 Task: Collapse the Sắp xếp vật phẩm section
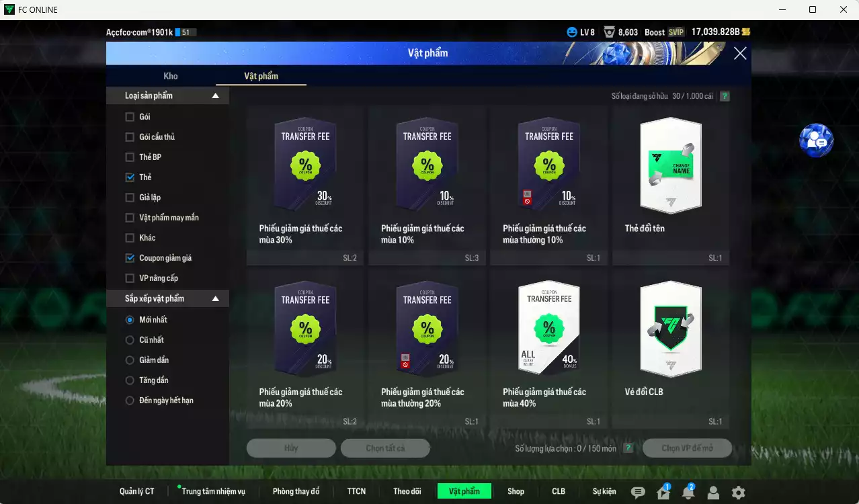(x=216, y=298)
